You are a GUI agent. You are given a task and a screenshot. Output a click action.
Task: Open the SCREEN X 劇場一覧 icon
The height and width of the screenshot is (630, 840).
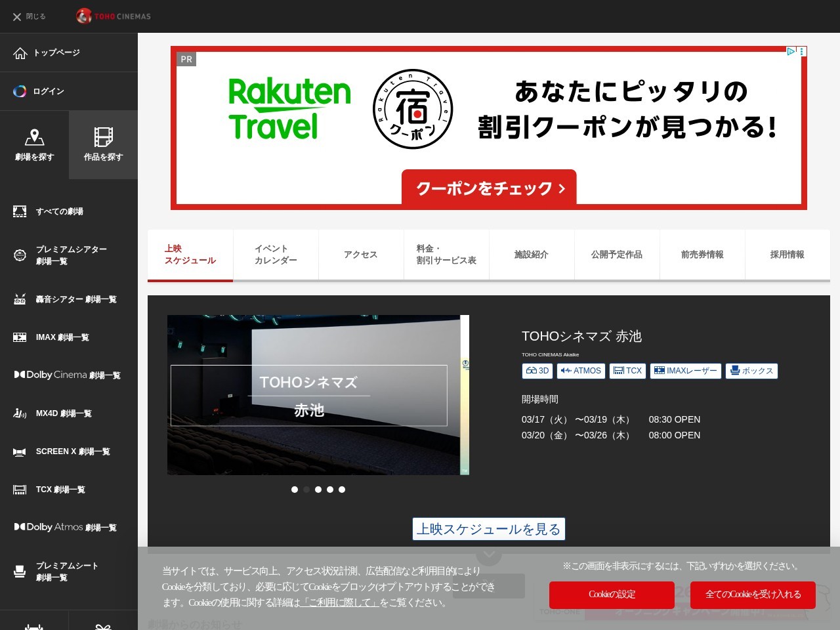pos(18,451)
